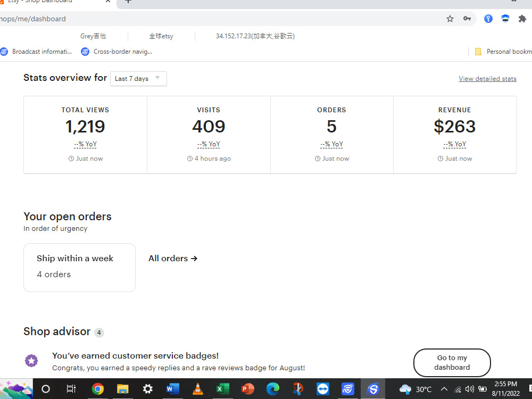Viewport: 532px width, 399px height.
Task: Click the YoY percentage under Visits
Action: point(209,144)
